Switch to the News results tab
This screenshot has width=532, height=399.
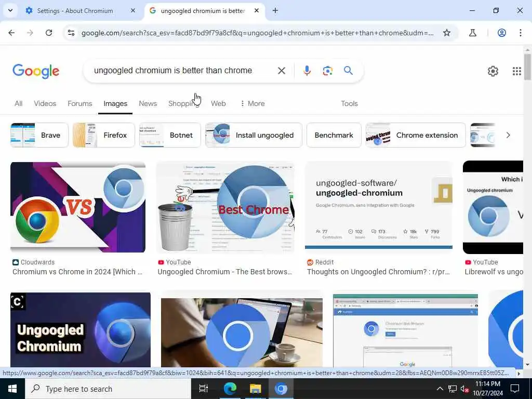click(x=148, y=103)
